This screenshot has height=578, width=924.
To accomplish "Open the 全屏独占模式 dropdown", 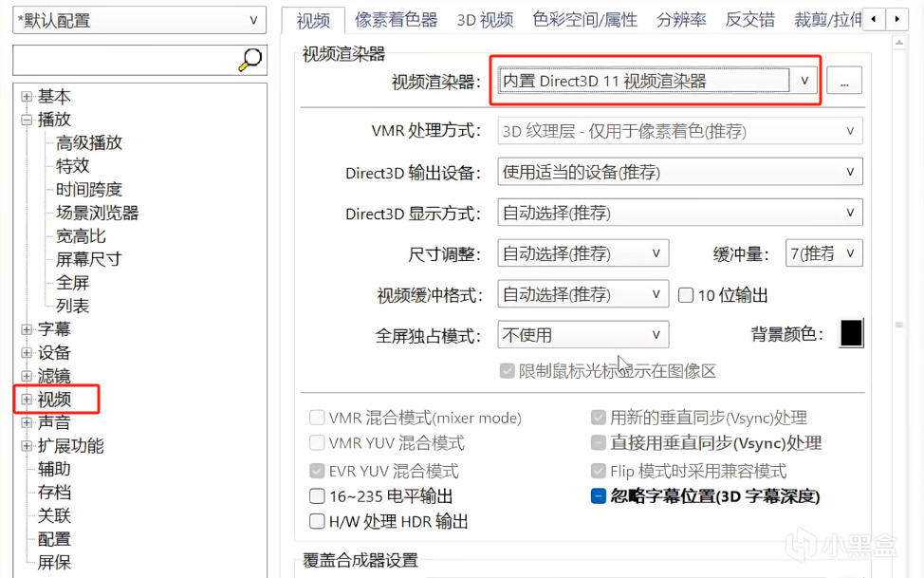I will point(582,334).
